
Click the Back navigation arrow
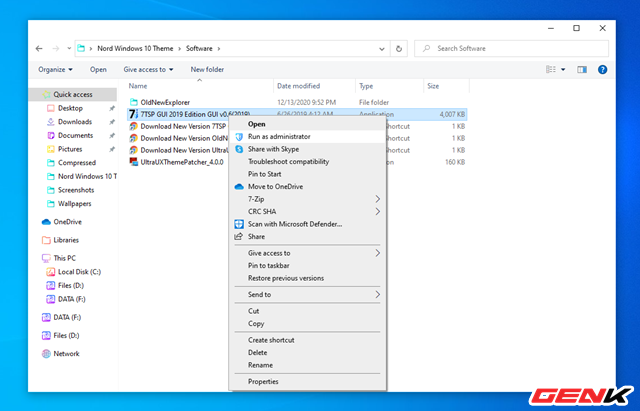click(x=39, y=49)
